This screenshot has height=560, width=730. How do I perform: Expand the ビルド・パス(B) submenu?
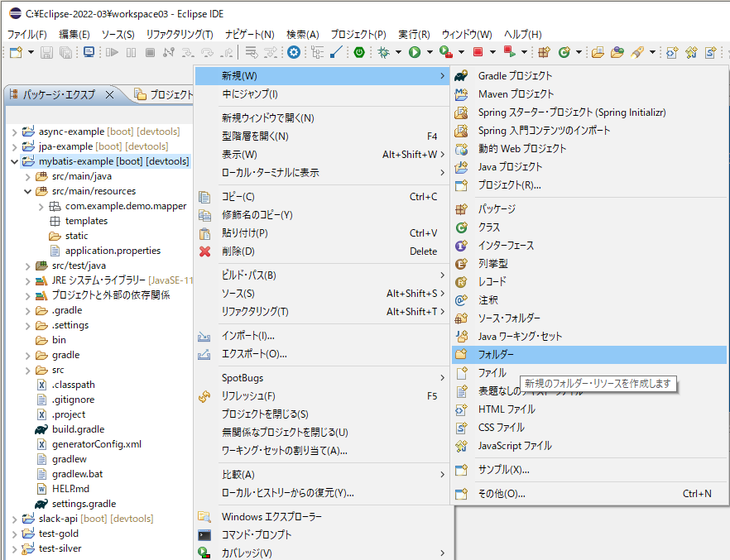pyautogui.click(x=321, y=275)
